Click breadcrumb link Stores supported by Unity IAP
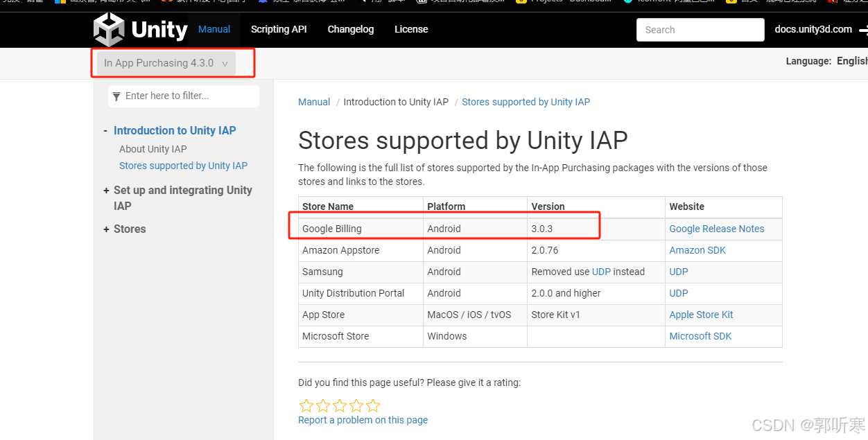Viewport: 868px width, 440px height. (526, 102)
